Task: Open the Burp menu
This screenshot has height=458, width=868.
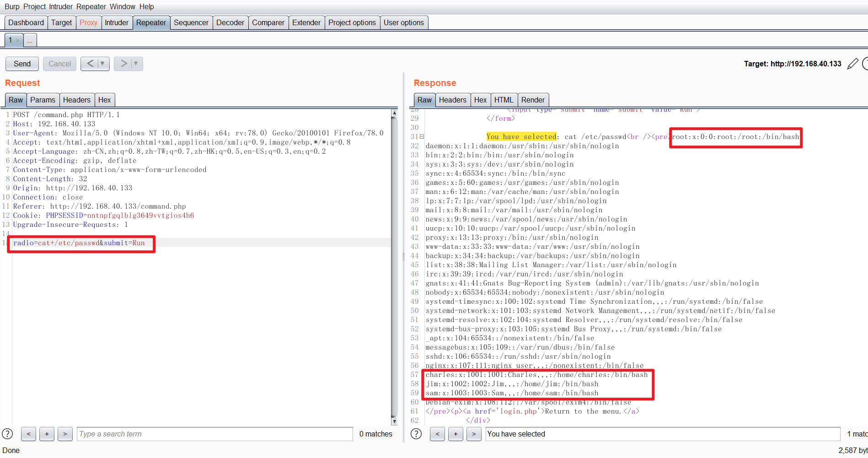Action: tap(12, 6)
